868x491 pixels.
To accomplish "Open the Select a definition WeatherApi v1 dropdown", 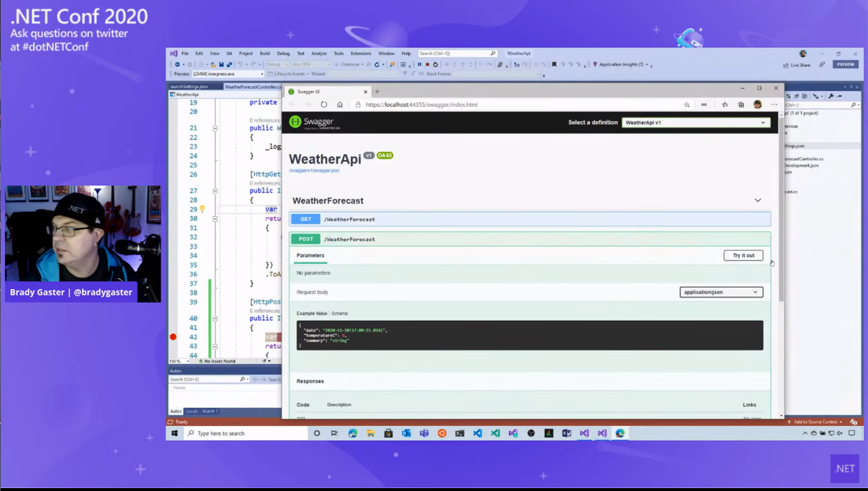I will 696,123.
